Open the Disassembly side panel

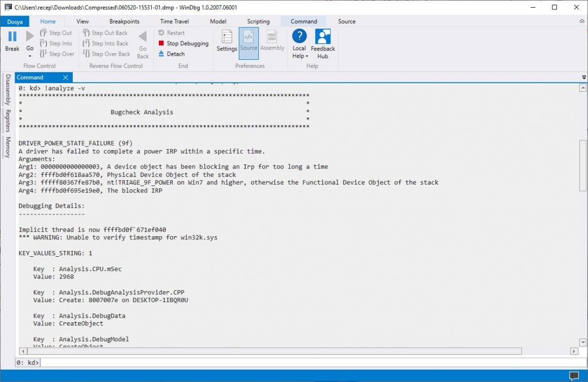[8, 90]
